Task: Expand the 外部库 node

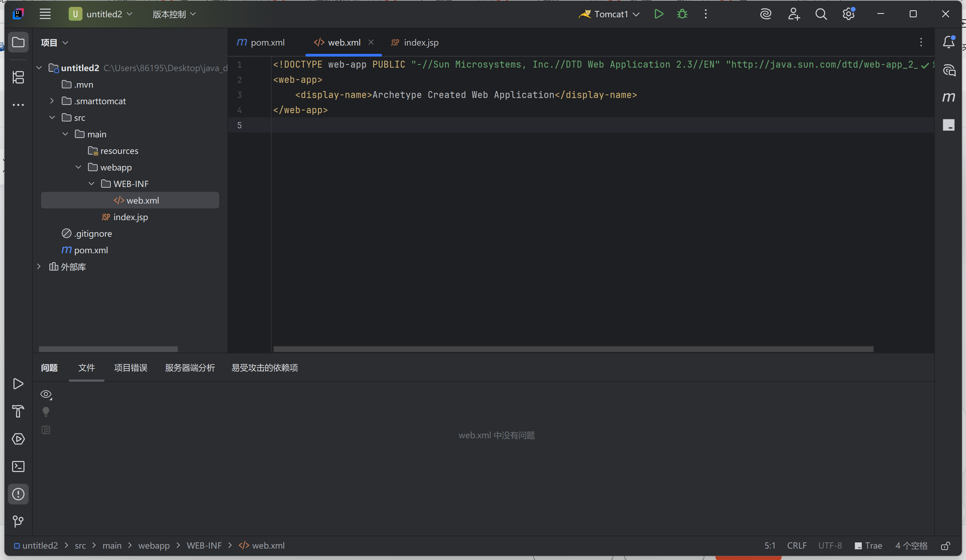Action: (39, 266)
